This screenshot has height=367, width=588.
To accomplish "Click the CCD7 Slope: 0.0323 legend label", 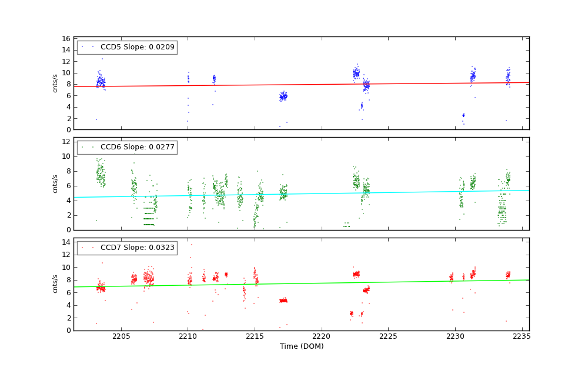I will tap(137, 248).
